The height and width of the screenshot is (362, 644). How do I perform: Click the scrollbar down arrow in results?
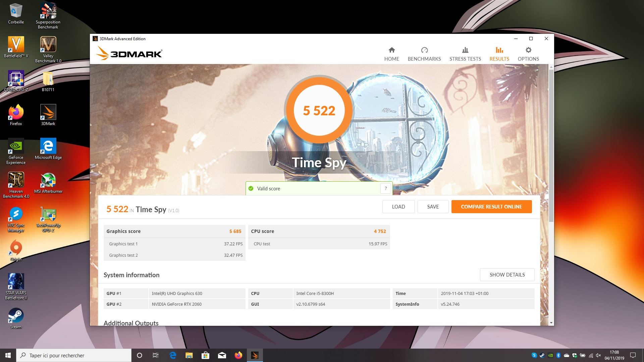coord(551,323)
